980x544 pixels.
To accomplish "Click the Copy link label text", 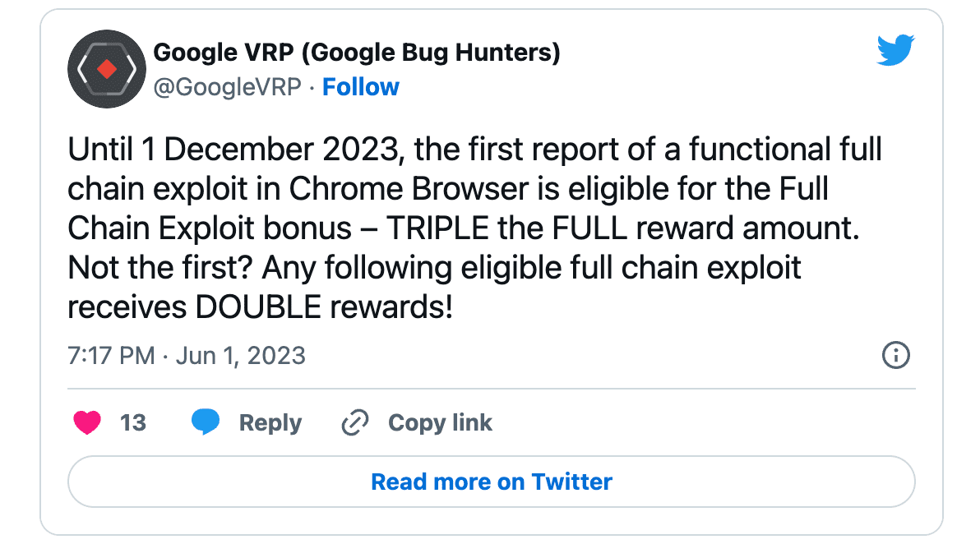I will coord(440,422).
